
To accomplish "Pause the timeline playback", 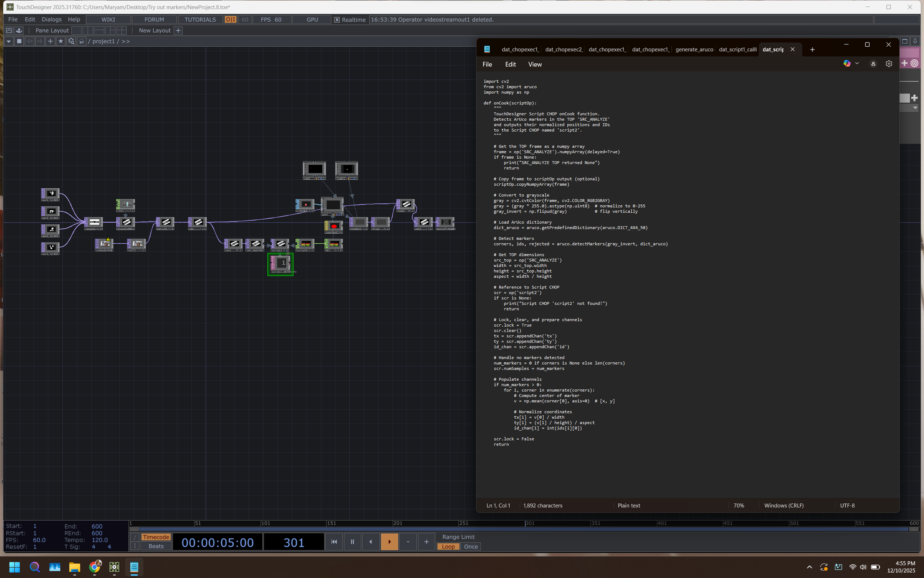I will [x=352, y=542].
